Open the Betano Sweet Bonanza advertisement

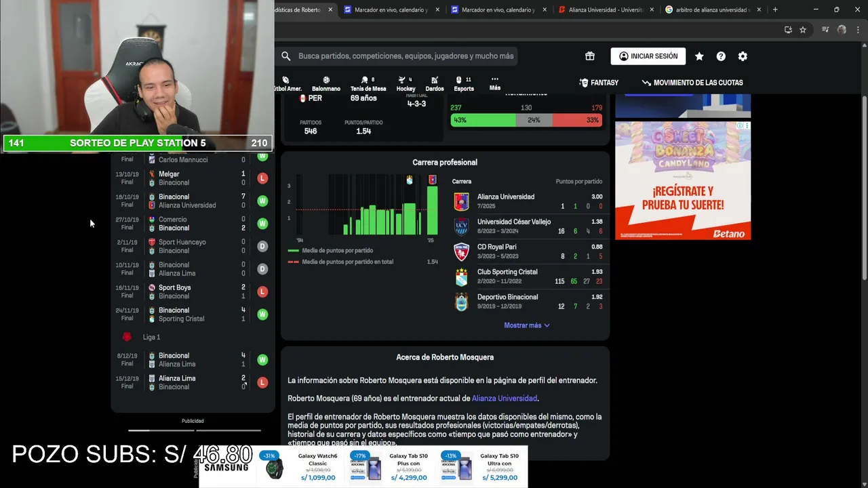pyautogui.click(x=683, y=180)
